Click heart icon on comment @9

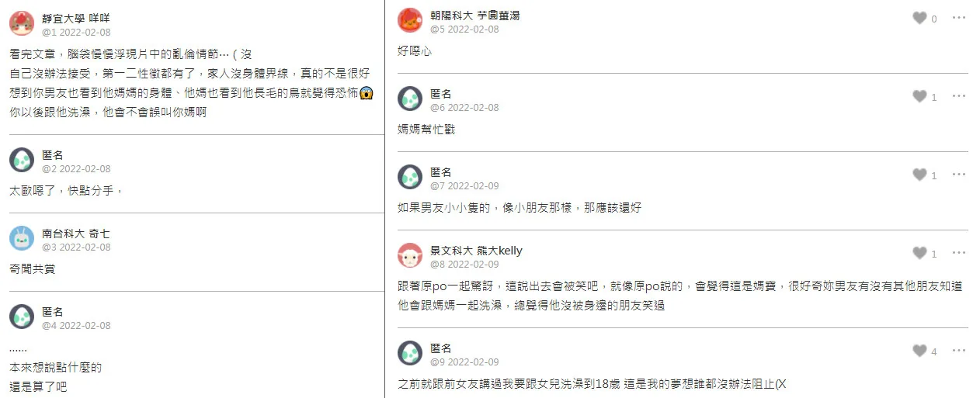click(919, 351)
